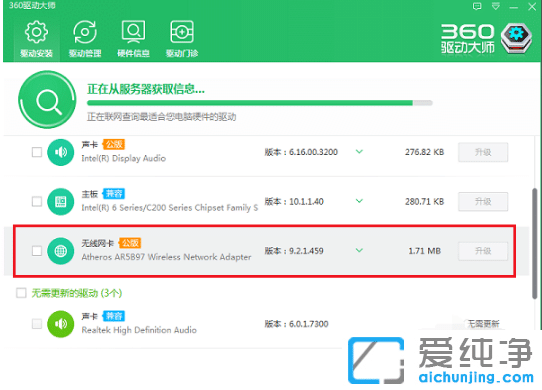
Task: Click 升级 for Intel chipset driver
Action: [x=483, y=202]
